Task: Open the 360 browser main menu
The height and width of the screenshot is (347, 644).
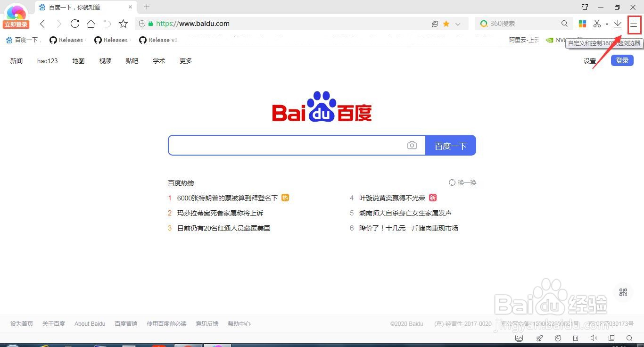Action: (x=634, y=24)
